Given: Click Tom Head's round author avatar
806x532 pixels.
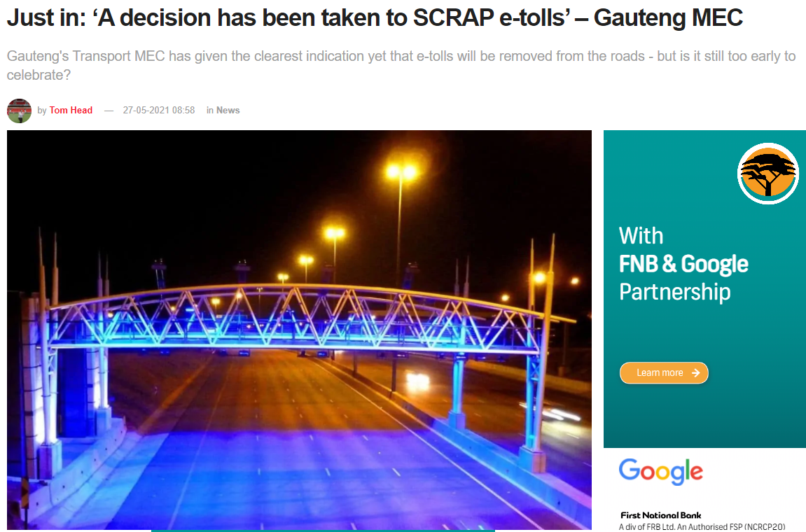Looking at the screenshot, I should click(19, 111).
